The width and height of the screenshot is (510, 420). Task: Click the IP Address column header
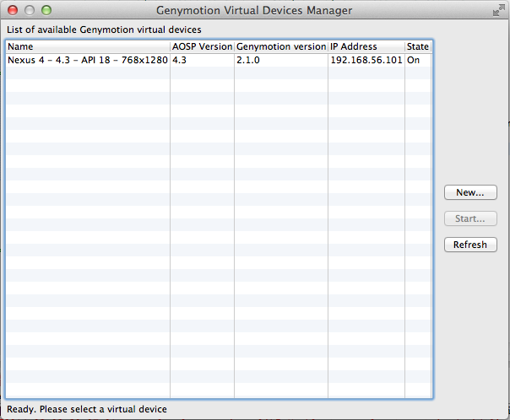pyautogui.click(x=366, y=46)
